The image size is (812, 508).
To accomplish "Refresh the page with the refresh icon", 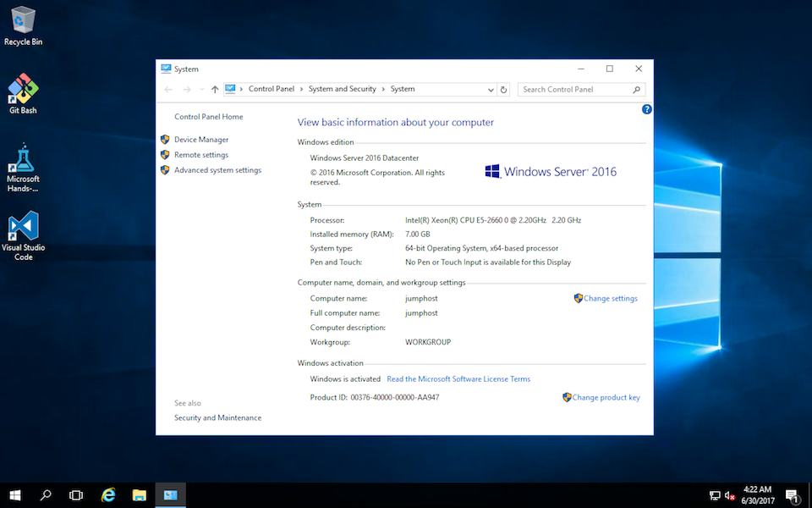I will point(503,89).
